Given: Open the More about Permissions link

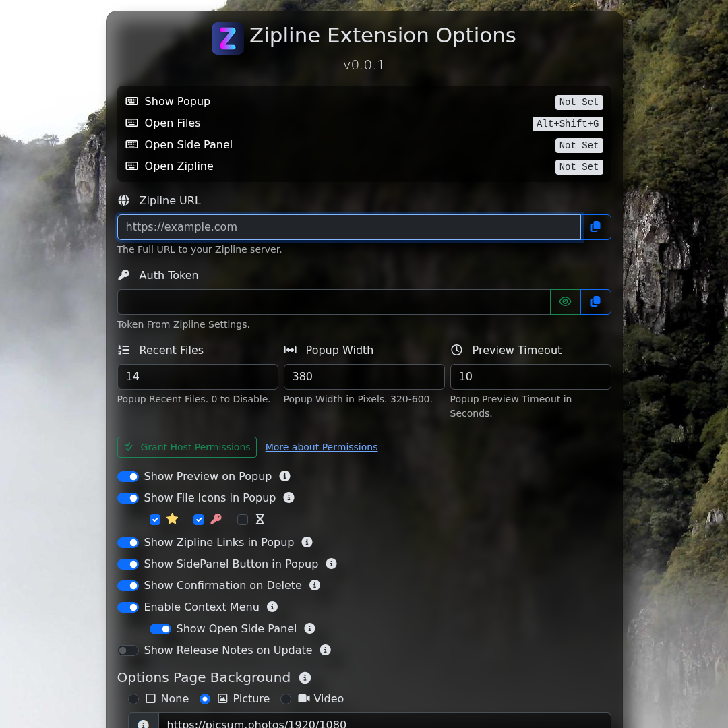Looking at the screenshot, I should point(322,447).
